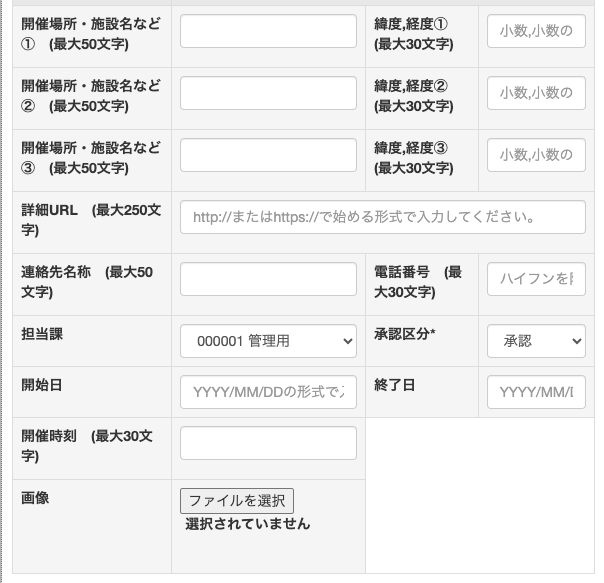Open the 担当課 dropdown showing 000001 管理用
Viewport: 604px width, 583px height.
pos(268,341)
